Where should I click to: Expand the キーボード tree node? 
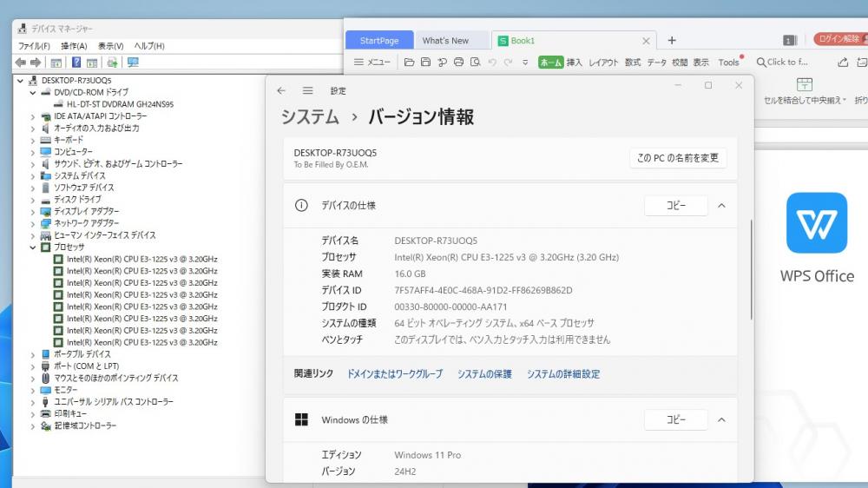coord(33,141)
